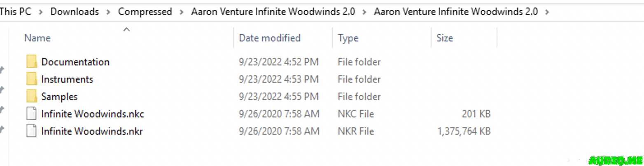
Task: Expand chevron after This PC breadcrumb
Action: (41, 12)
